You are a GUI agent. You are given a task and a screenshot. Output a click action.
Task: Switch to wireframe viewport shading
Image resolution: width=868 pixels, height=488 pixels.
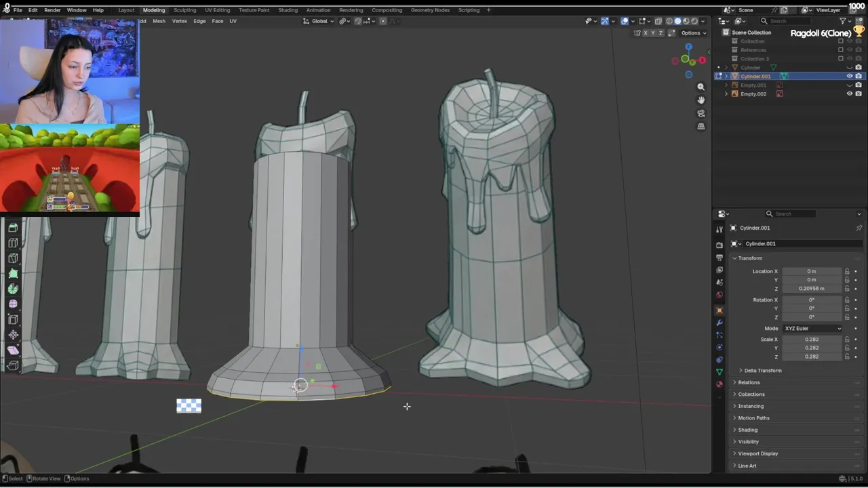click(669, 21)
